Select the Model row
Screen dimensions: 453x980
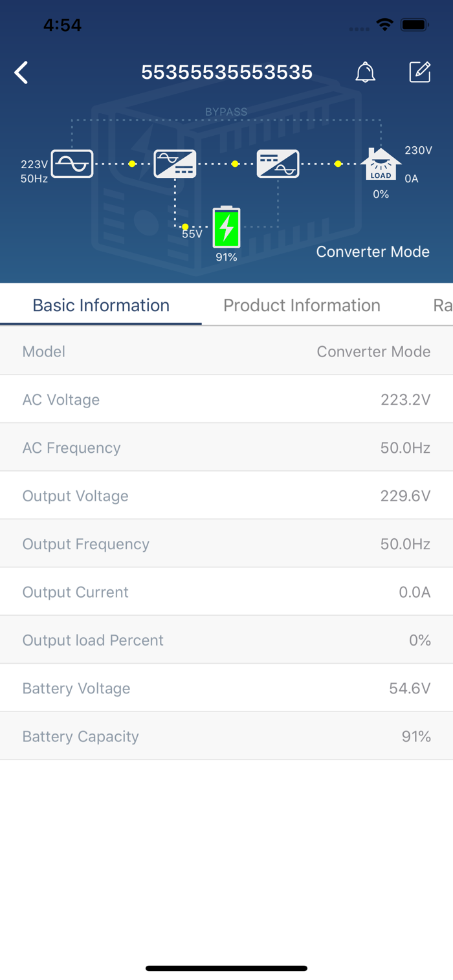pyautogui.click(x=226, y=351)
